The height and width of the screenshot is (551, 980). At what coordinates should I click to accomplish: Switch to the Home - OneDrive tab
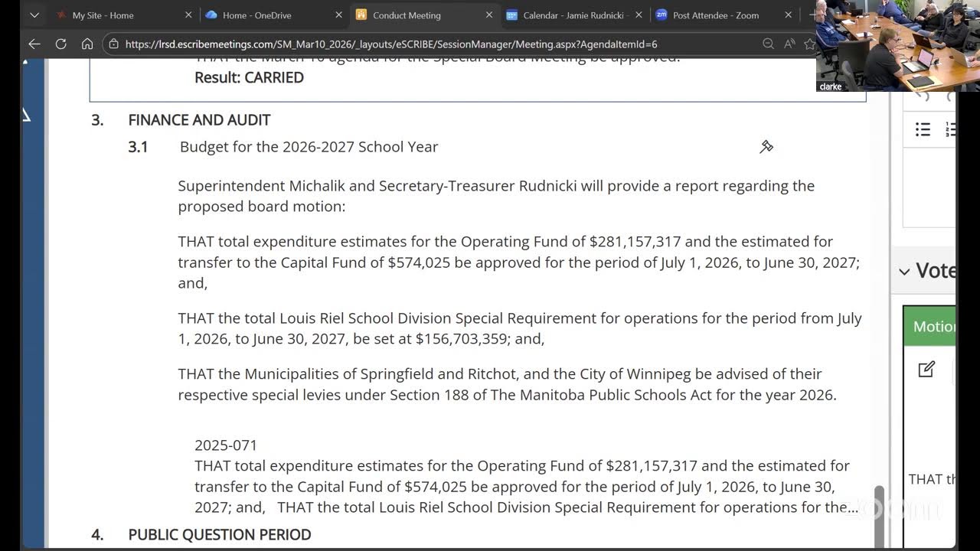coord(273,15)
